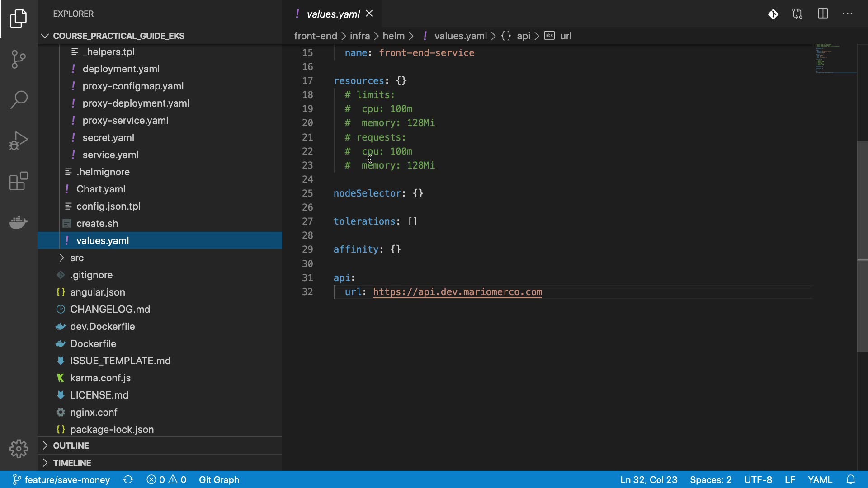Open the Search view
The width and height of the screenshot is (868, 488).
point(19,100)
